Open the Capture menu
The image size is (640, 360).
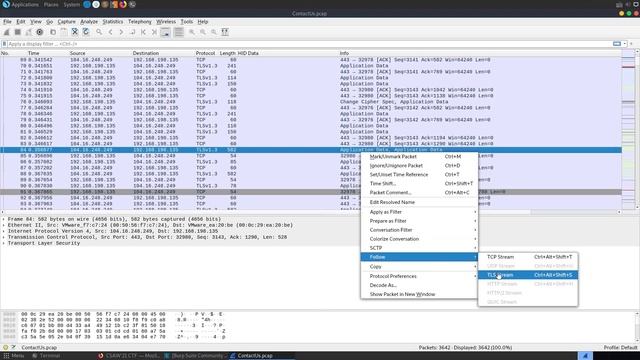(67, 22)
